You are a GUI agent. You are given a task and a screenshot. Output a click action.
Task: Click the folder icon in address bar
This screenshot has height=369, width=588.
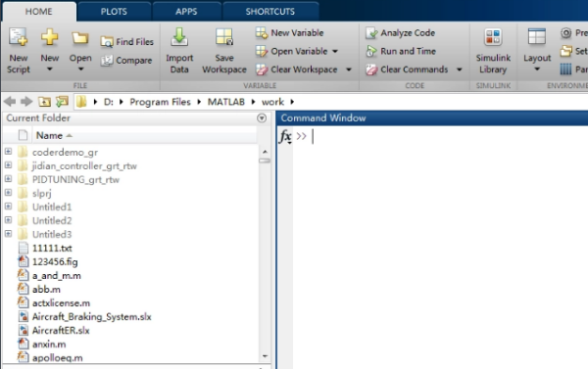pyautogui.click(x=81, y=102)
